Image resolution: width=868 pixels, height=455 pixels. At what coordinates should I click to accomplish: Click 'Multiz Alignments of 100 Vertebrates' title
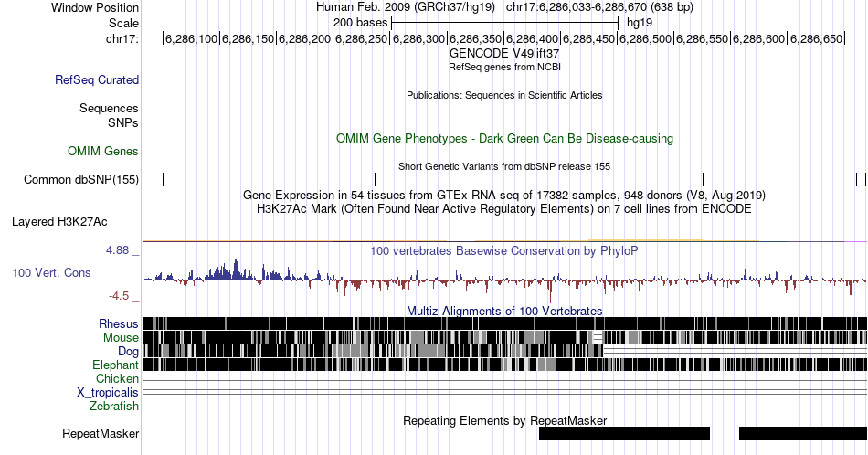coord(504,311)
